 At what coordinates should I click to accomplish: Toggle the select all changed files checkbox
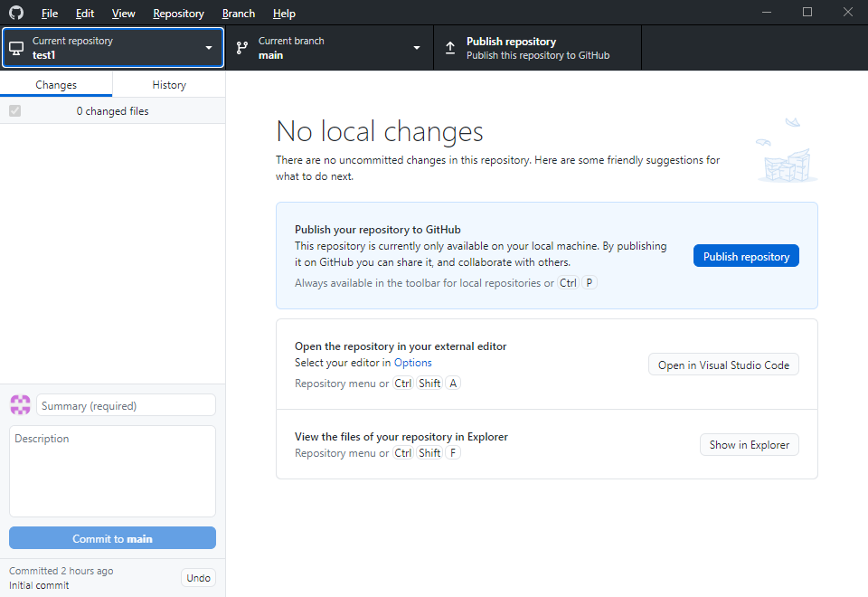pos(14,111)
